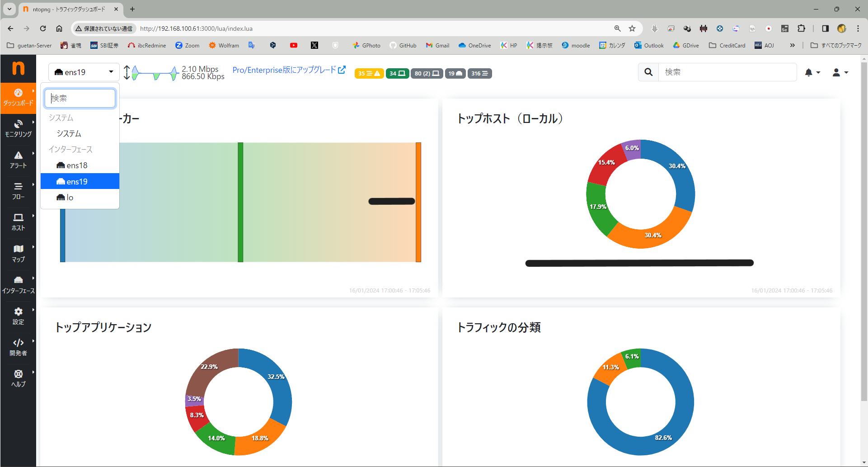
Task: Expand the notification bell dropdown
Action: tap(812, 72)
